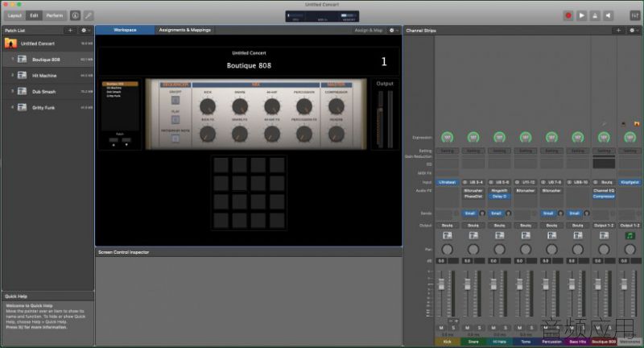644x348 pixels.
Task: Open the Klopfgeist instrument slot on Metronome
Action: (630, 182)
